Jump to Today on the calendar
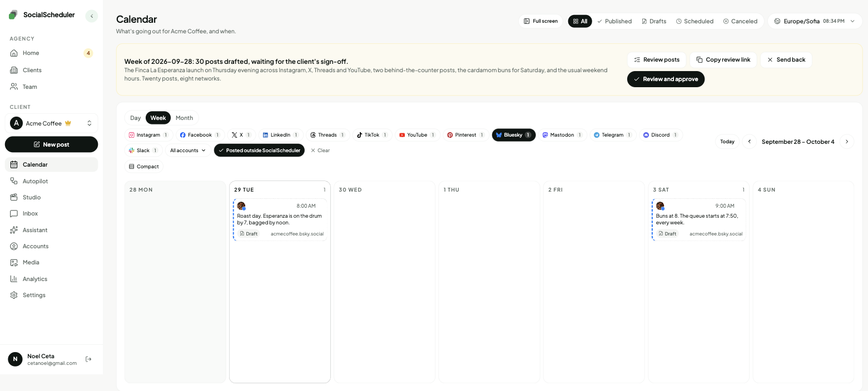Screen dimensions: 868x391 click(727, 142)
